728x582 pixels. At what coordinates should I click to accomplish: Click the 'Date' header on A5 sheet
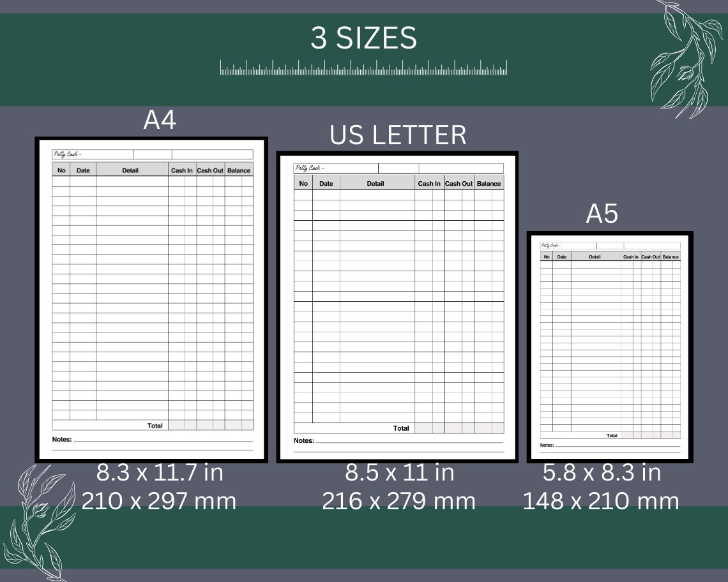coord(562,257)
